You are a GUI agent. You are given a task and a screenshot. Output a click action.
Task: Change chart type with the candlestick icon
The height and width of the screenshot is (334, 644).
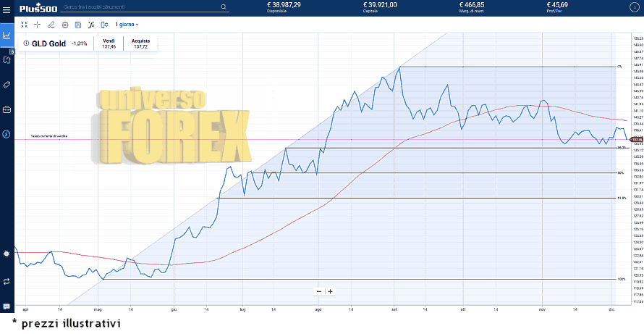(103, 25)
